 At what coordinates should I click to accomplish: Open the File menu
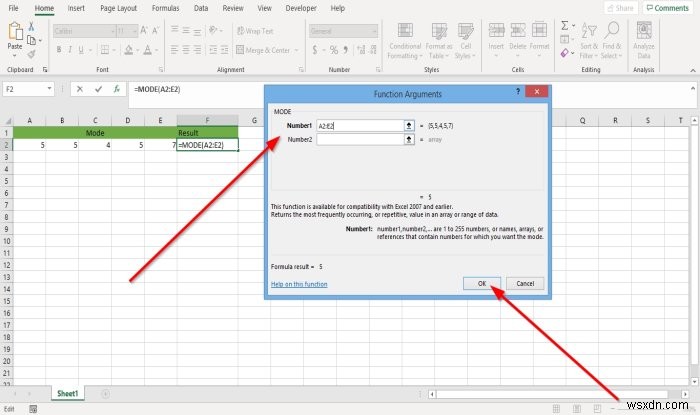pos(13,8)
